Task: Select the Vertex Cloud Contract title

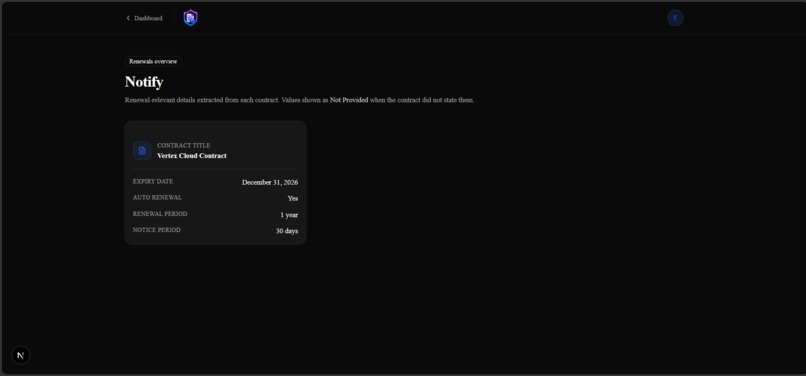Action: pyautogui.click(x=192, y=156)
